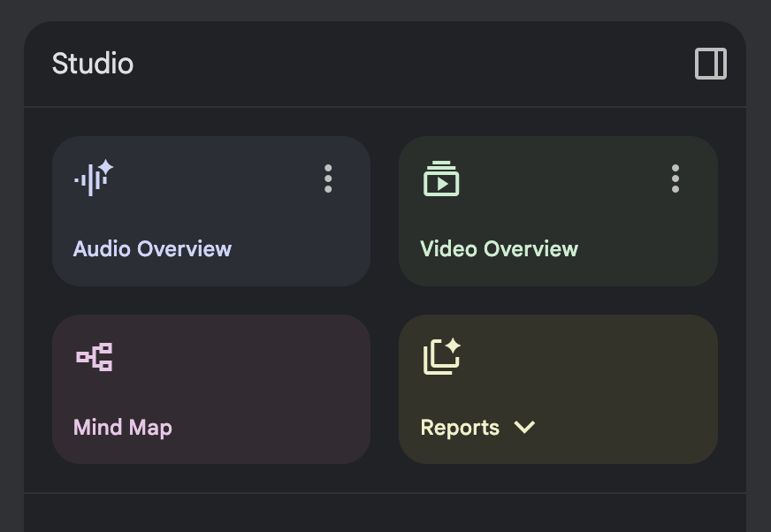The height and width of the screenshot is (532, 771).
Task: Collapse the Studio panel with the sidebar icon
Action: (x=711, y=64)
